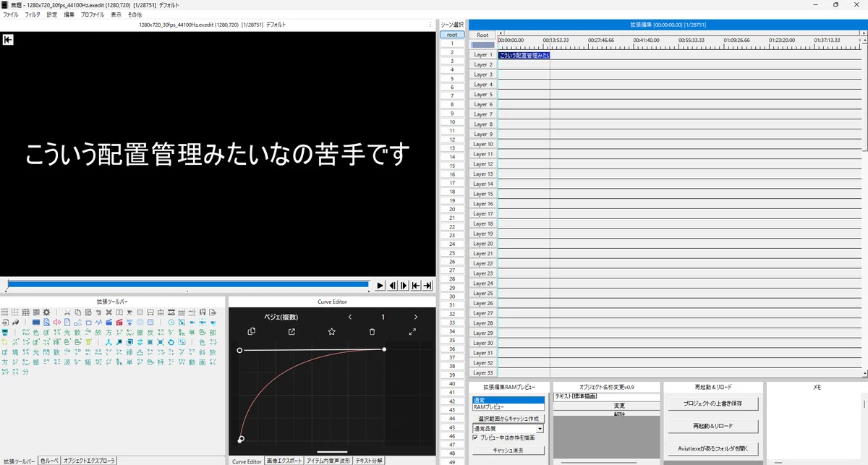Switch to the アイテム内音声波形 tab
The height and width of the screenshot is (465, 868).
click(x=328, y=461)
